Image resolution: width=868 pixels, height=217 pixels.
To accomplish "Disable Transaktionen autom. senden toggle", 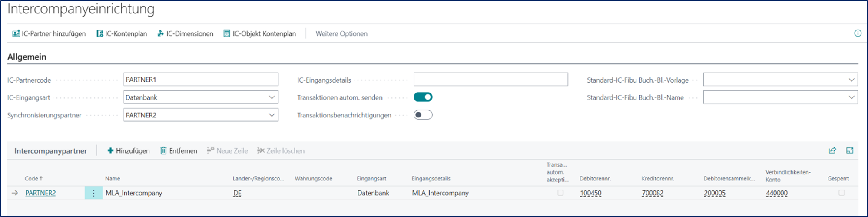I will (423, 97).
